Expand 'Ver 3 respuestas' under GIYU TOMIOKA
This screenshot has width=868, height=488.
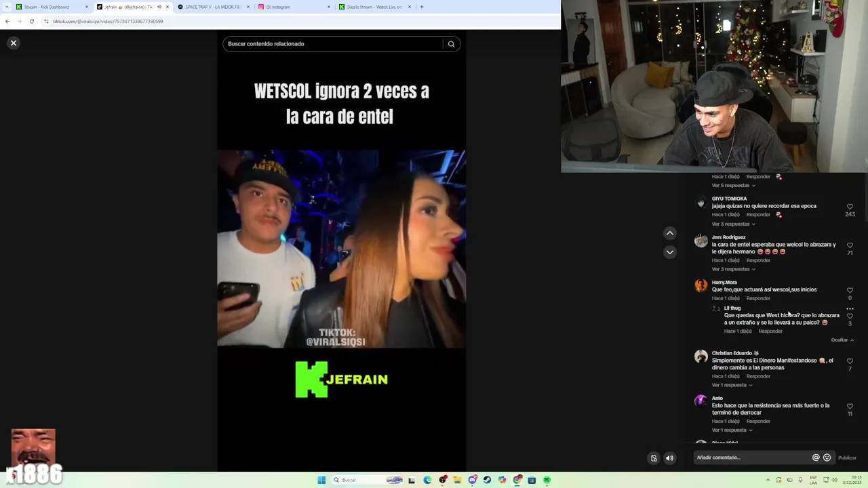[733, 224]
